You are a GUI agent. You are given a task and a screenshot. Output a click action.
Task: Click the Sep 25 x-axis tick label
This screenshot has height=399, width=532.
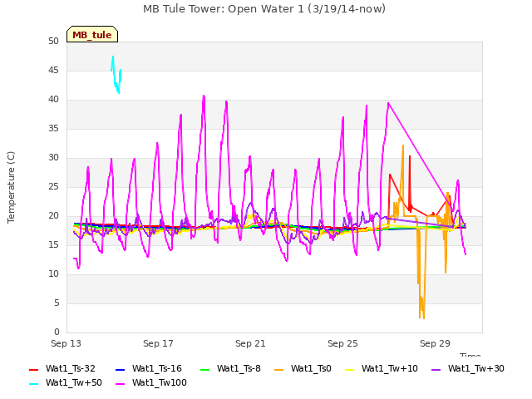(x=342, y=343)
